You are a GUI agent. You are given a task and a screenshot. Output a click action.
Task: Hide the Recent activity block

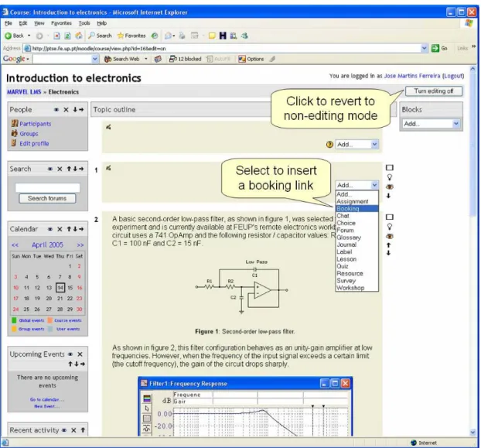coord(64,430)
